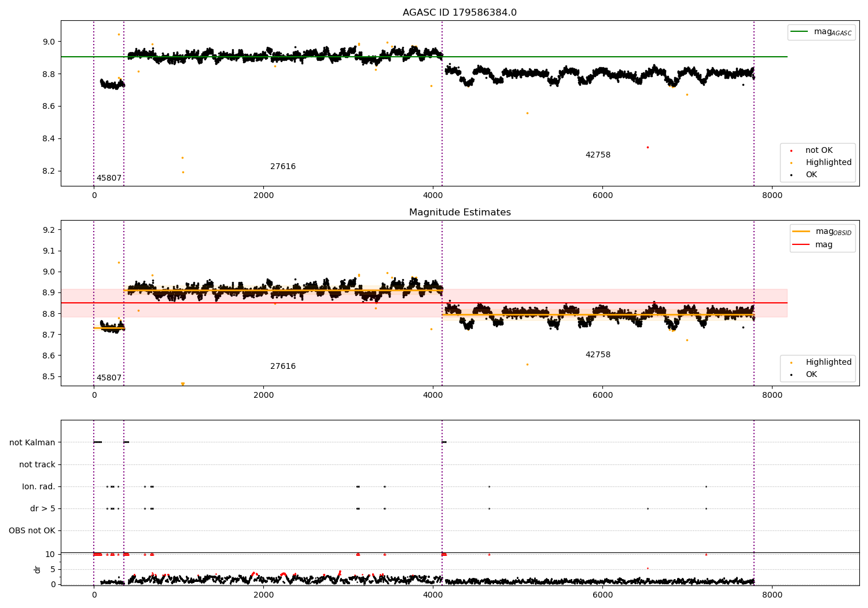Click the "dr > 5" row label
868x608 pixels.
pyautogui.click(x=43, y=508)
